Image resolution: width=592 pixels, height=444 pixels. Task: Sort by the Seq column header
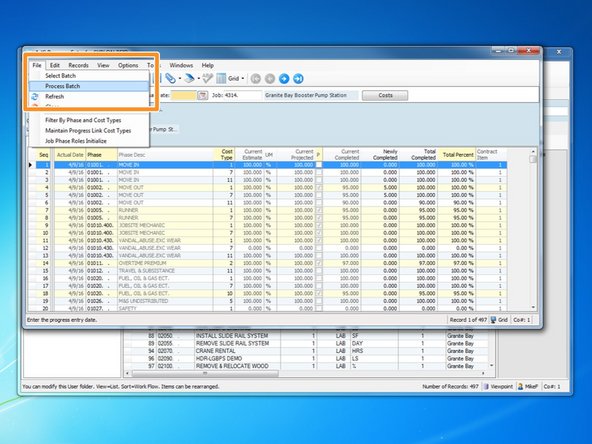click(44, 155)
